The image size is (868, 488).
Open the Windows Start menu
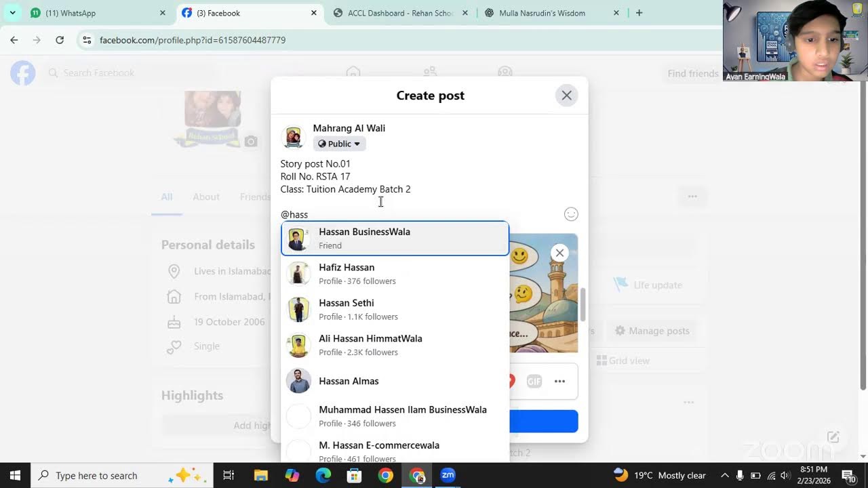(x=15, y=475)
